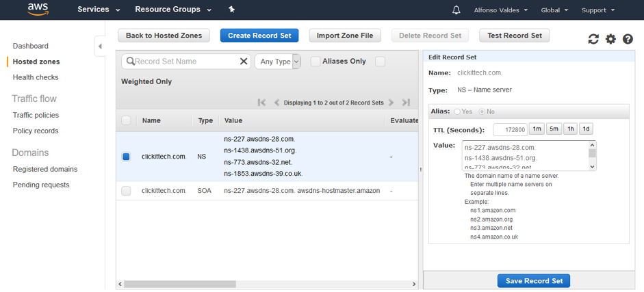Refresh the record set list
Image resolution: width=644 pixels, height=292 pixels.
coord(593,40)
